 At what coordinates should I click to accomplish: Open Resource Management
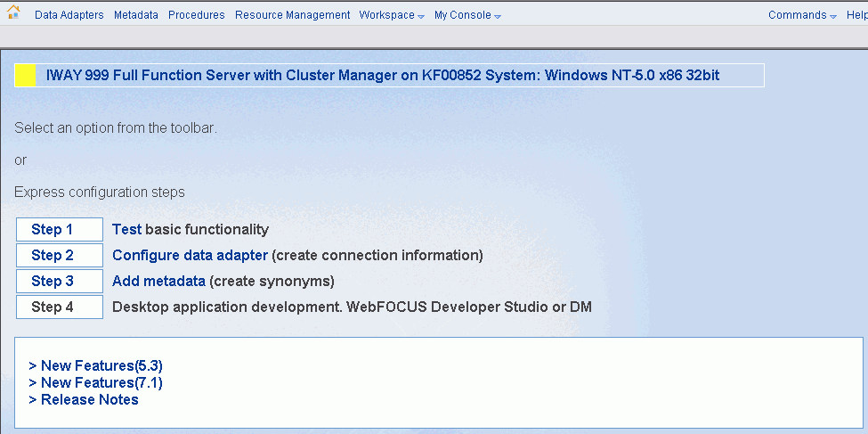pos(292,15)
